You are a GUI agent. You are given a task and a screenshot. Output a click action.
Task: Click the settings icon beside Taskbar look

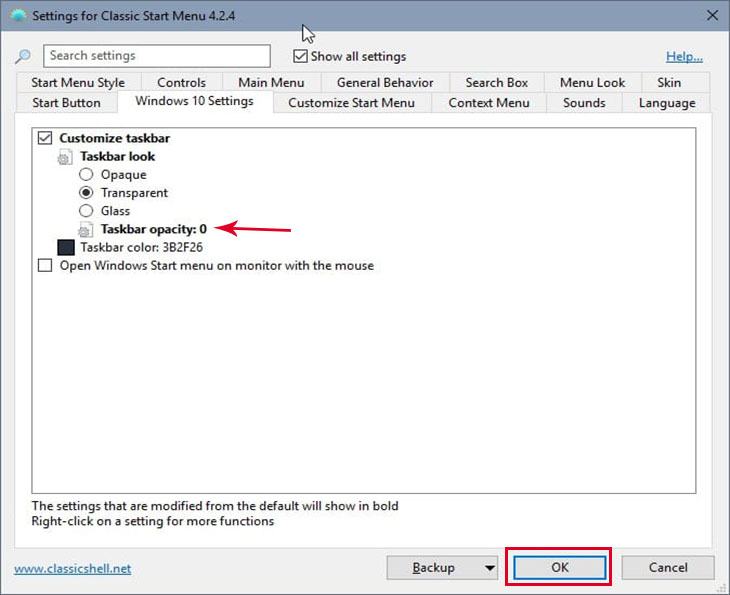click(x=65, y=157)
